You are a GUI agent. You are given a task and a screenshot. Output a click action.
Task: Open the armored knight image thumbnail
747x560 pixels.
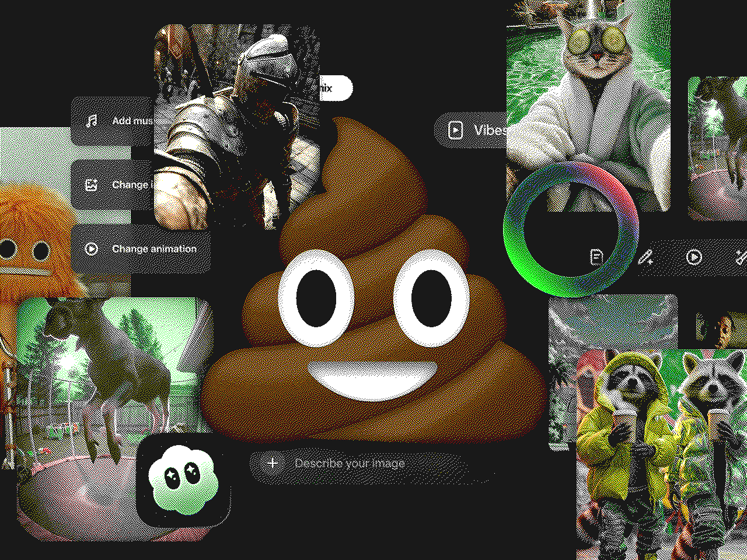[238, 127]
